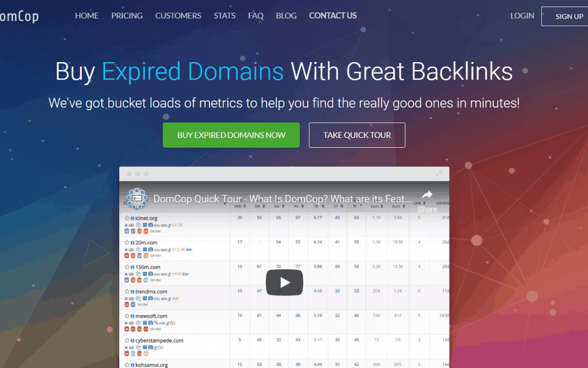Image resolution: width=588 pixels, height=368 pixels.
Task: Click the CF column sort arrows
Action: 341,206
